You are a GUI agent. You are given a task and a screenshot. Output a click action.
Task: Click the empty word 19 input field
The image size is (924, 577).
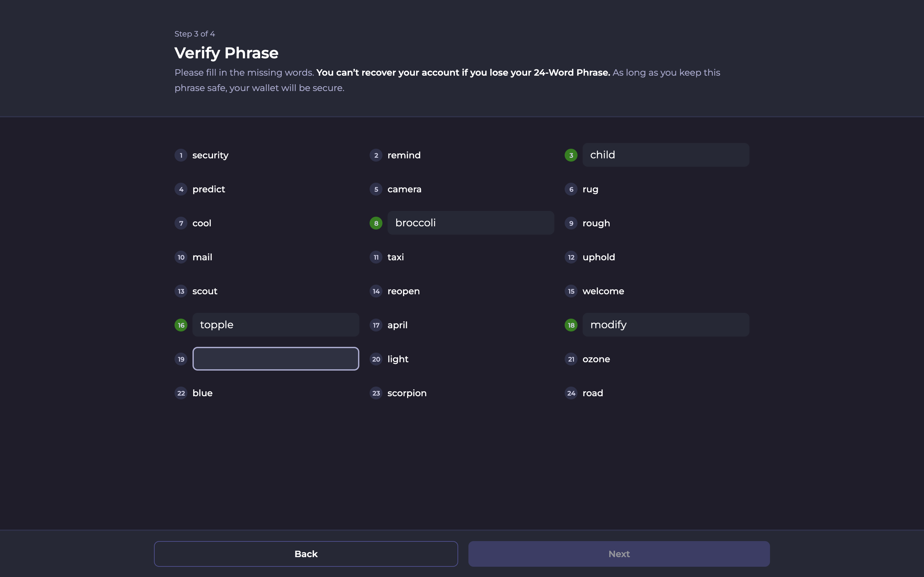[275, 359]
